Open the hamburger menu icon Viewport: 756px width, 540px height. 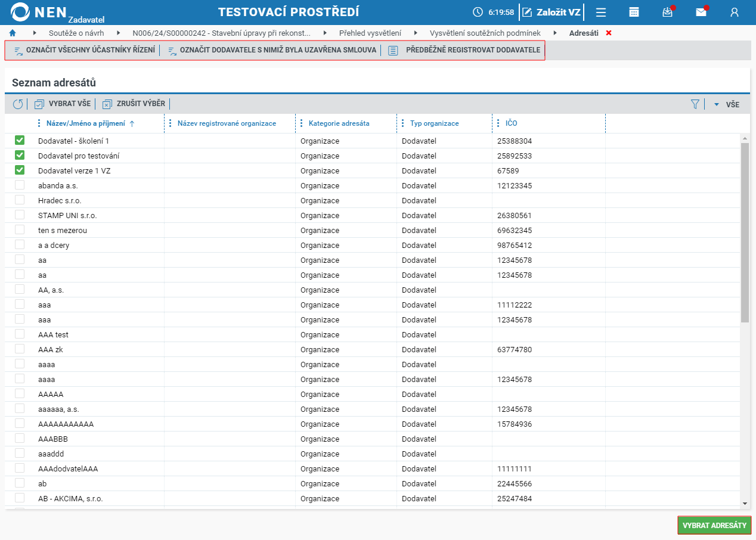pyautogui.click(x=601, y=12)
